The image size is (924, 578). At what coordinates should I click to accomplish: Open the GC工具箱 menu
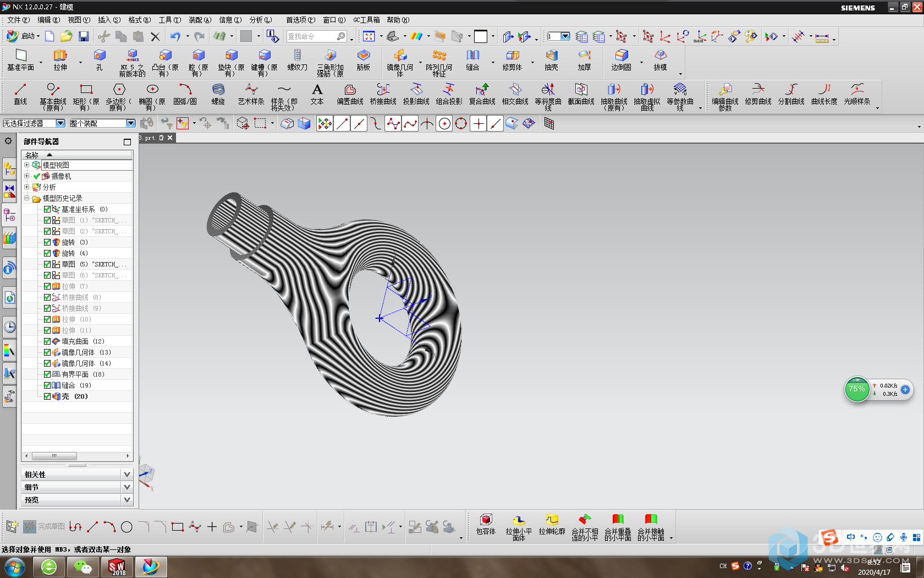(x=366, y=20)
